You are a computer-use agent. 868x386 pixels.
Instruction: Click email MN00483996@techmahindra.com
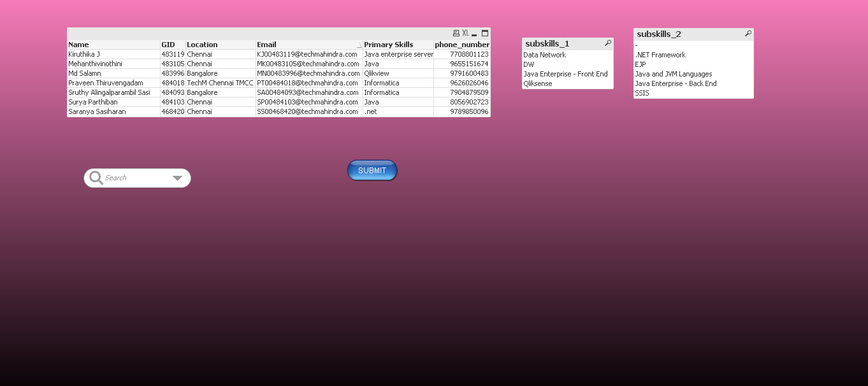coord(309,73)
